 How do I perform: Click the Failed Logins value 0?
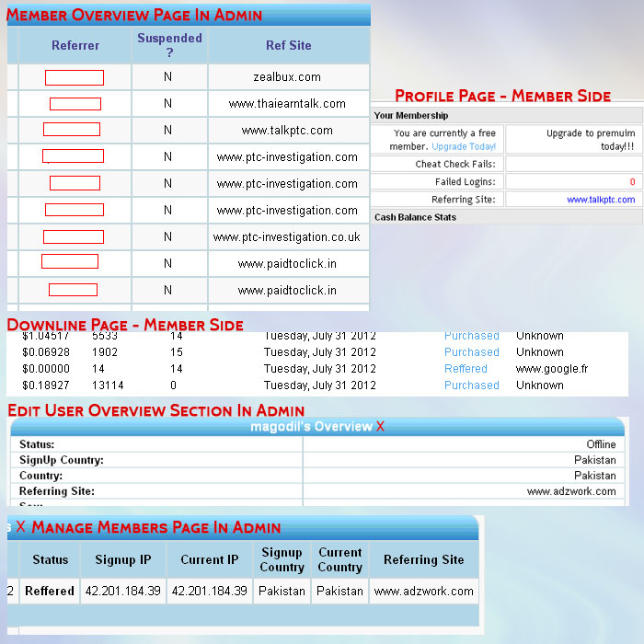633,182
